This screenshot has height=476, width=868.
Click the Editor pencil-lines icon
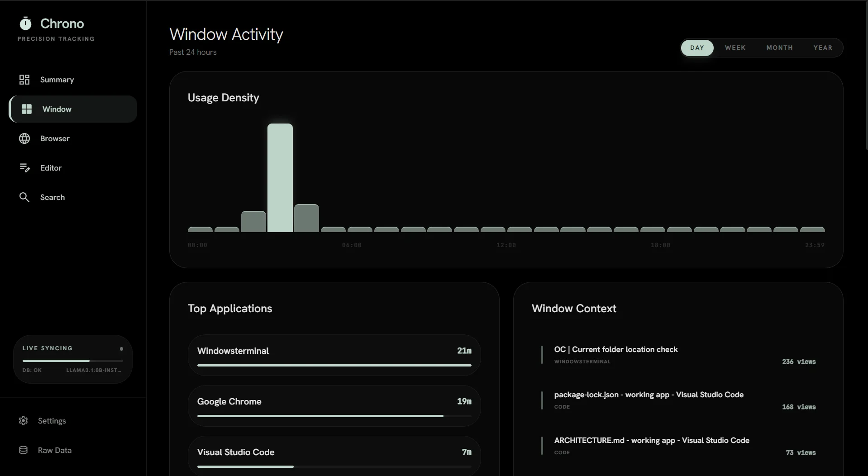pyautogui.click(x=24, y=168)
